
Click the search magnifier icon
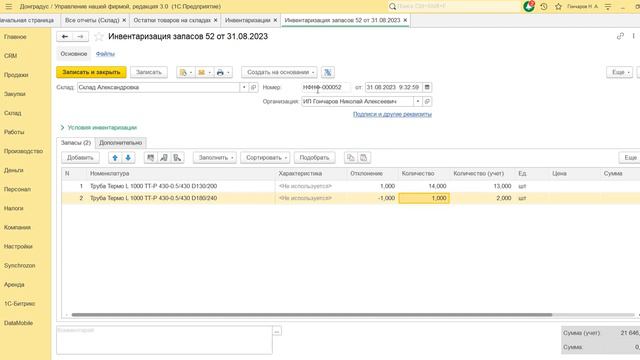pos(392,7)
